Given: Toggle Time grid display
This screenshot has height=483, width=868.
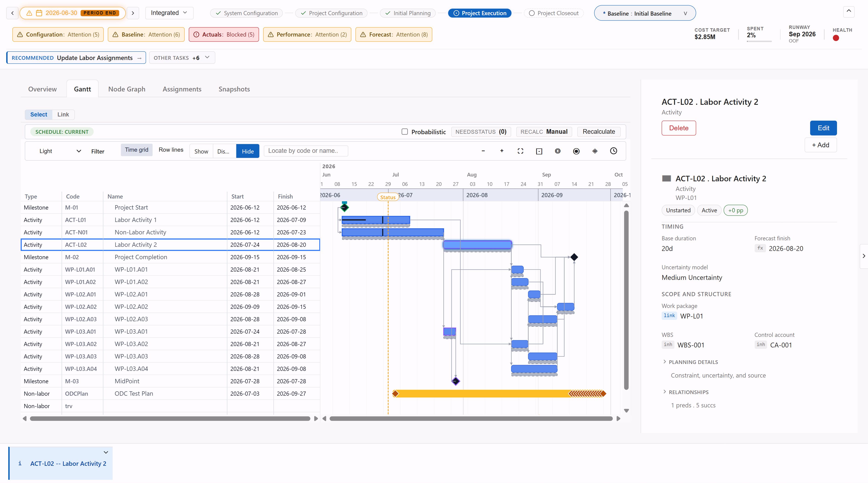Looking at the screenshot, I should (x=136, y=150).
